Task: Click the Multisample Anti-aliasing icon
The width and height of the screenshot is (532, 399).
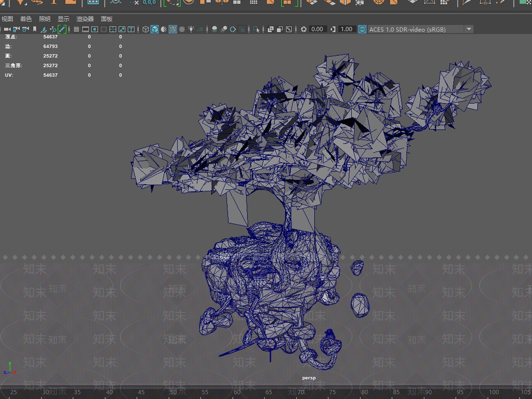Action: 233,29
